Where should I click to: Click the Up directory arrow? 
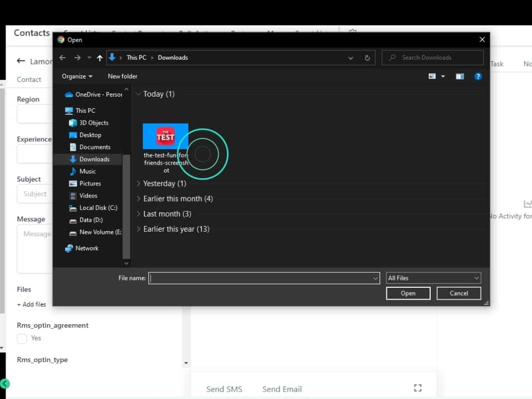click(x=100, y=58)
